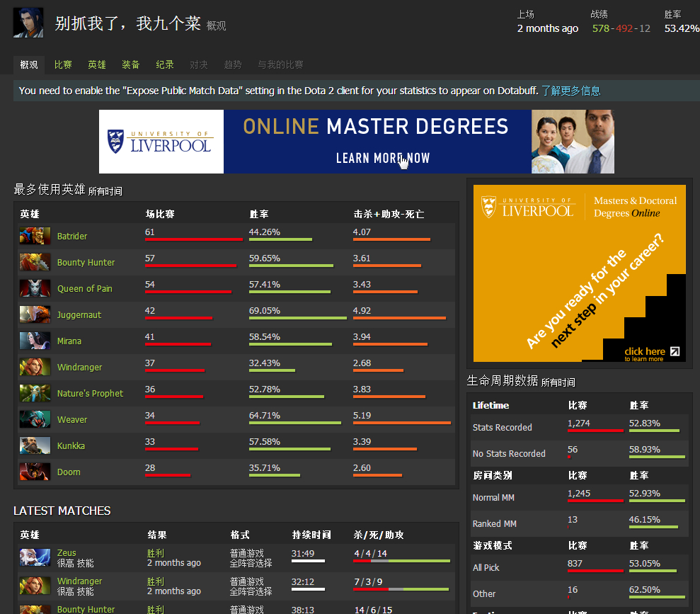700x614 pixels.
Task: Select the 趋势 trends tab
Action: [x=233, y=64]
